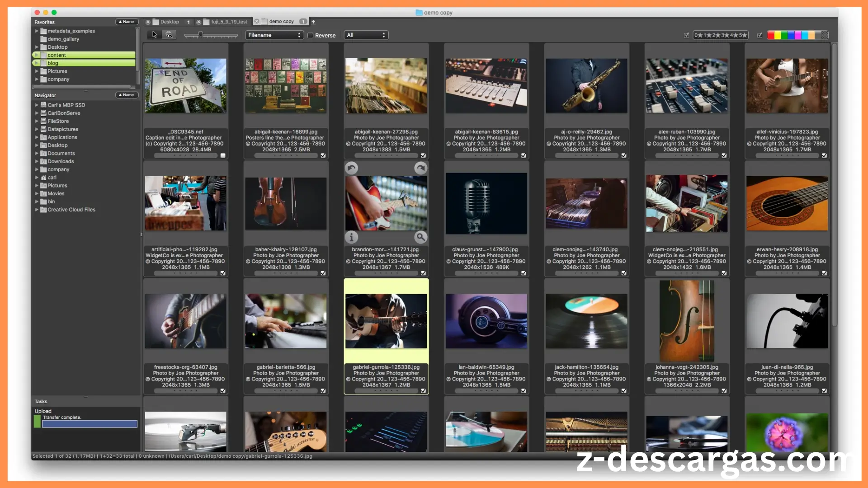Viewport: 868px width, 488px height.
Task: Click the Documents folder icon in Navigator
Action: coord(43,153)
